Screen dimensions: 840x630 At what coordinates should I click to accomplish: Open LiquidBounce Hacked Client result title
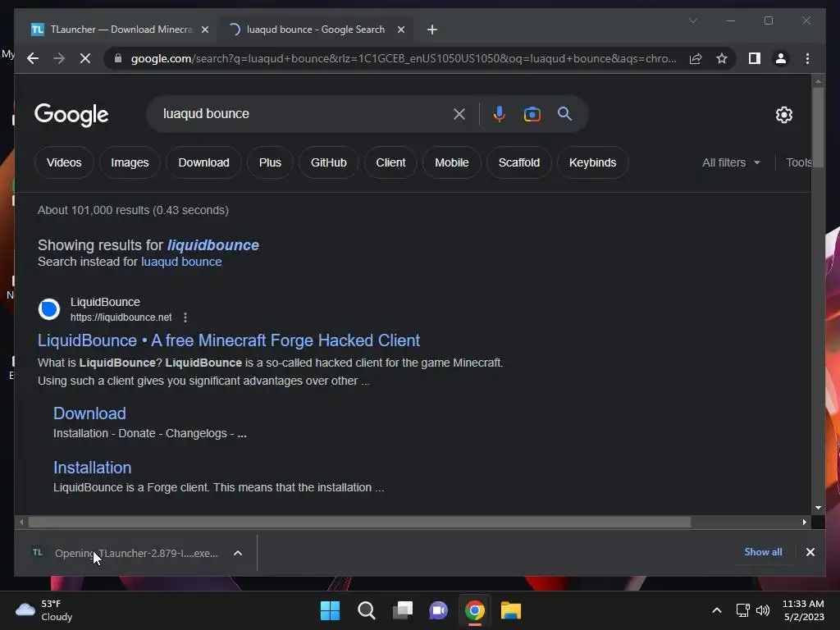229,340
